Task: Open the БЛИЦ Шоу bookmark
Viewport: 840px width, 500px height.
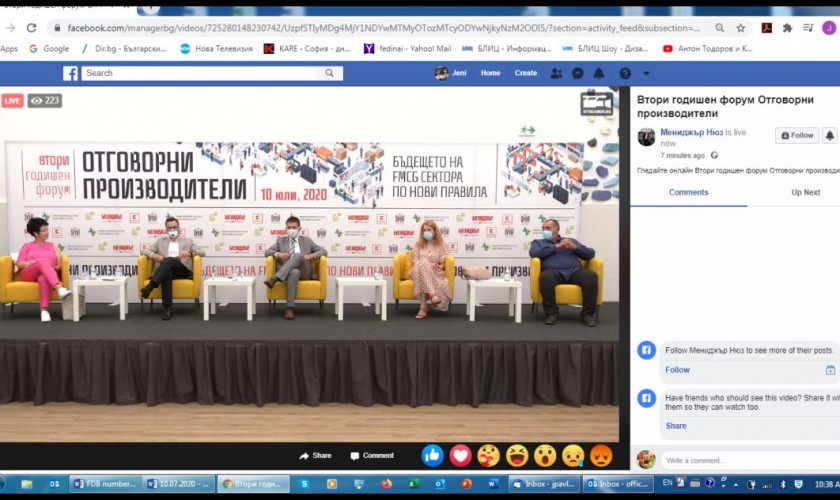Action: (605, 49)
